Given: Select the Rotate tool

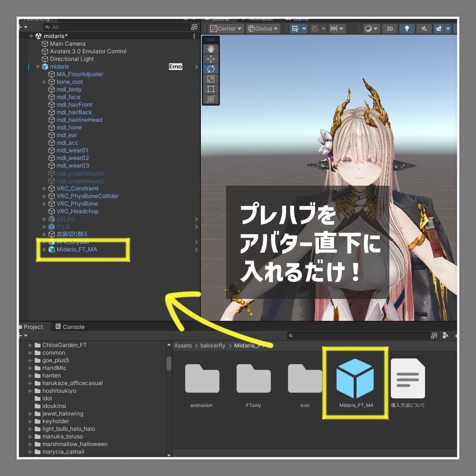Looking at the screenshot, I should (x=211, y=69).
